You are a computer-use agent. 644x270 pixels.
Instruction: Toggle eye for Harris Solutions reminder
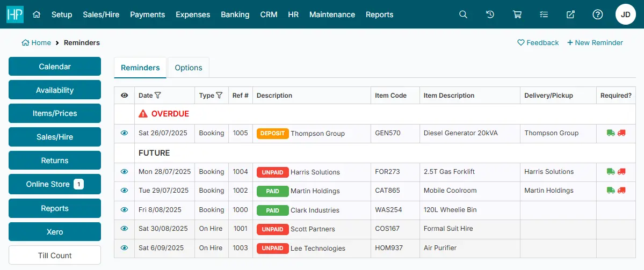[x=125, y=172]
